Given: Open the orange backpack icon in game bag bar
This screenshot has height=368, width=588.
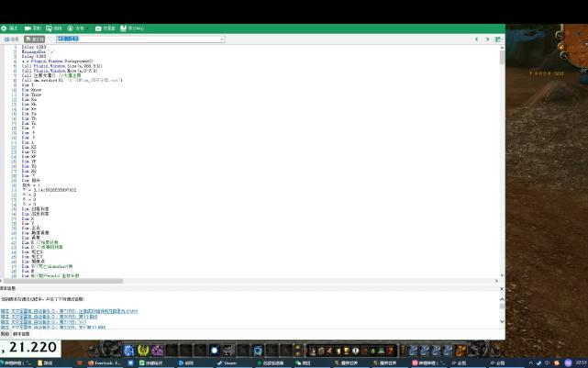Looking at the screenshot, I should point(460,351).
